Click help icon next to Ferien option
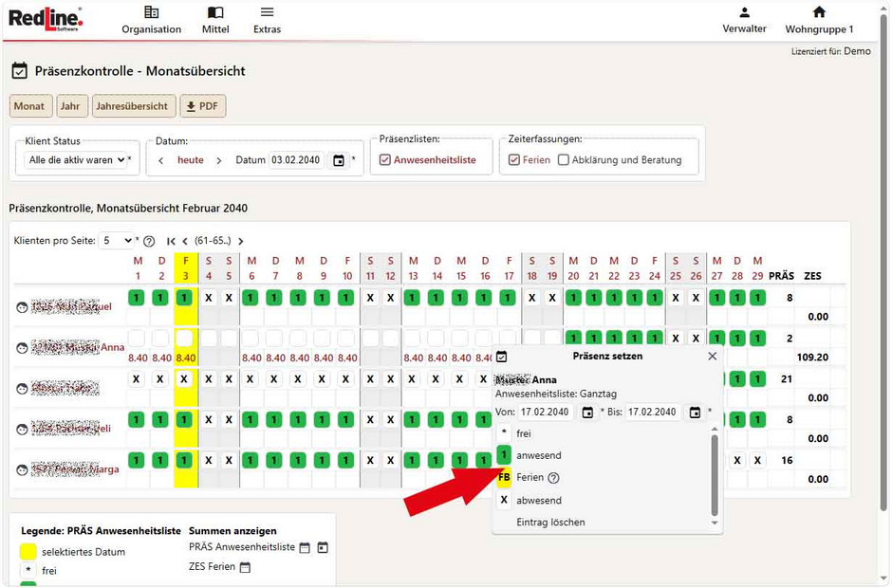The height and width of the screenshot is (588, 892). point(554,478)
